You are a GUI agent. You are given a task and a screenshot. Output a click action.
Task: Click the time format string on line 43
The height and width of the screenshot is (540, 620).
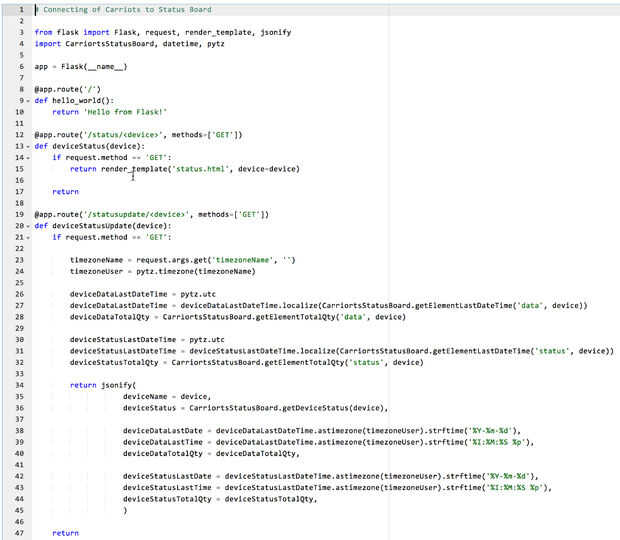coord(516,488)
